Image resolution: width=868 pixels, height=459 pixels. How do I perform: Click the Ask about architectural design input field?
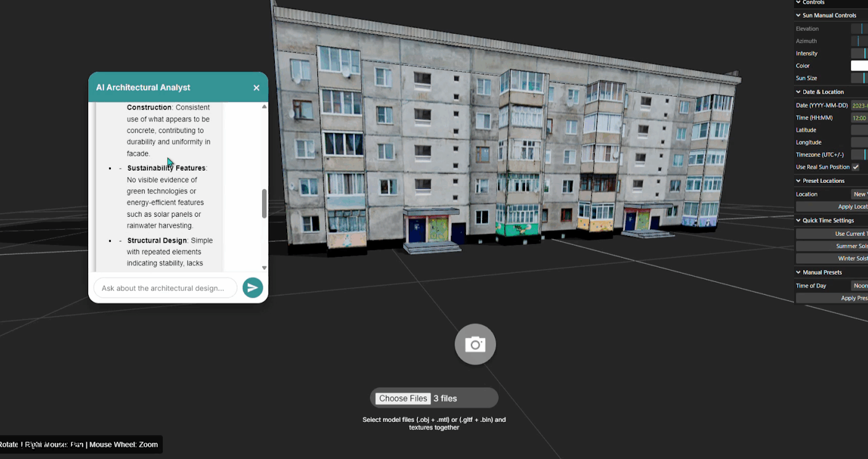pos(165,288)
